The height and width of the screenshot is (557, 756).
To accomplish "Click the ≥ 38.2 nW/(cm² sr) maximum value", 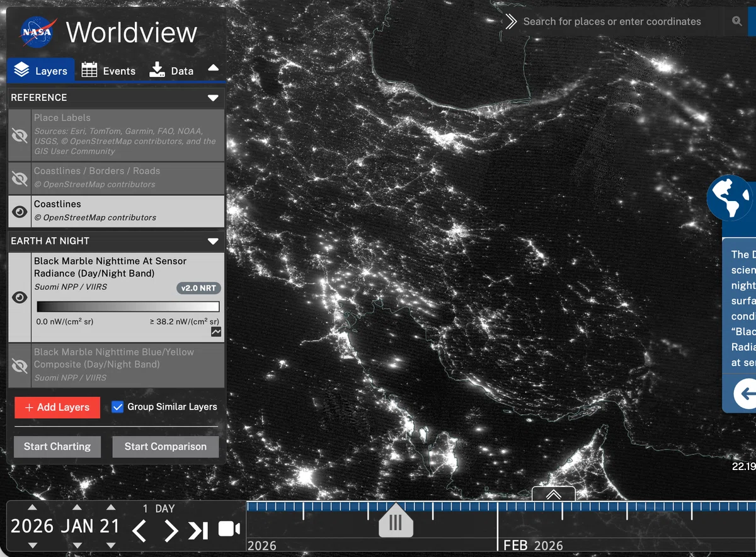I will 184,321.
